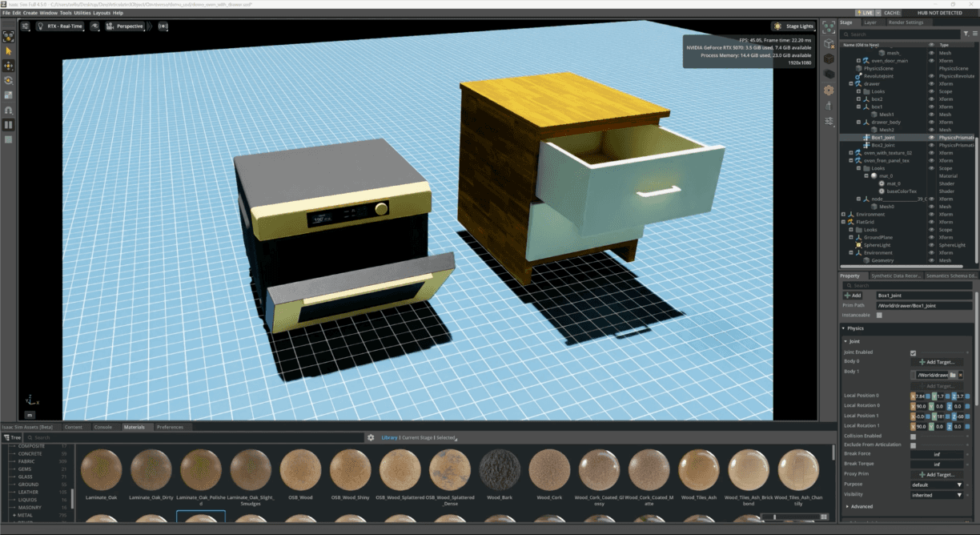980x535 pixels.
Task: Open the Create menu
Action: (x=30, y=13)
